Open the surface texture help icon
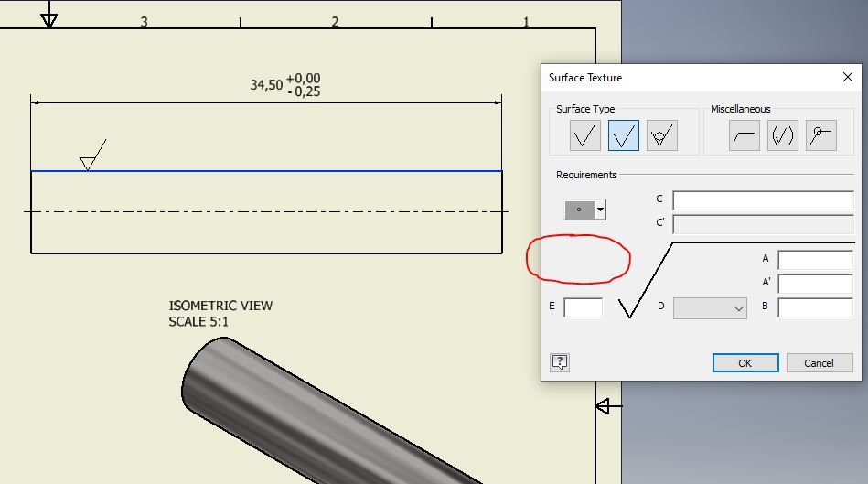Screen dimensions: 868x484 click(560, 362)
